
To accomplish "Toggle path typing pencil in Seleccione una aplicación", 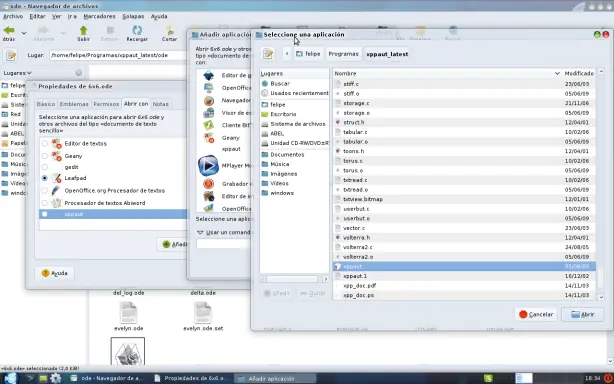I will [x=268, y=54].
